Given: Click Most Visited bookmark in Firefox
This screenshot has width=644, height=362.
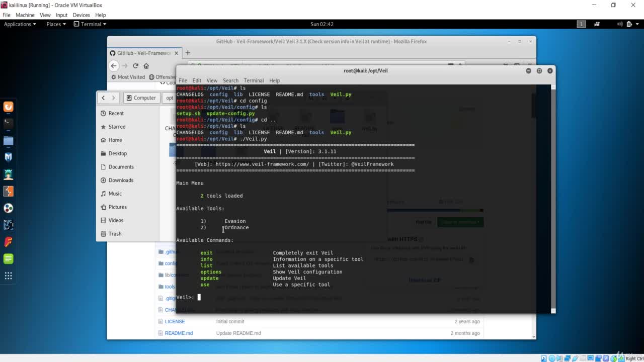Looking at the screenshot, I should (128, 77).
